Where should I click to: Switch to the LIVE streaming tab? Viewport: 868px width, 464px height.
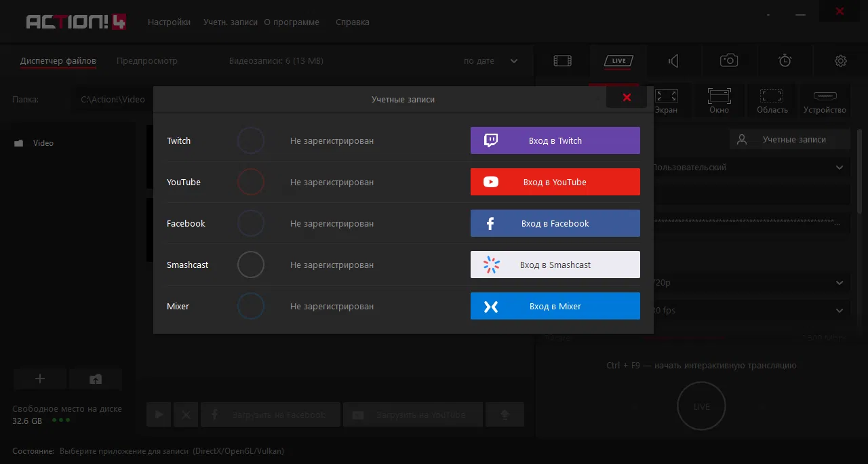pyautogui.click(x=618, y=61)
